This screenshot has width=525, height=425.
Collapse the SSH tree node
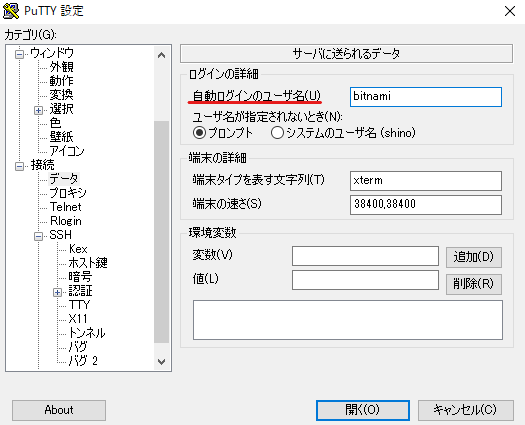click(x=39, y=236)
